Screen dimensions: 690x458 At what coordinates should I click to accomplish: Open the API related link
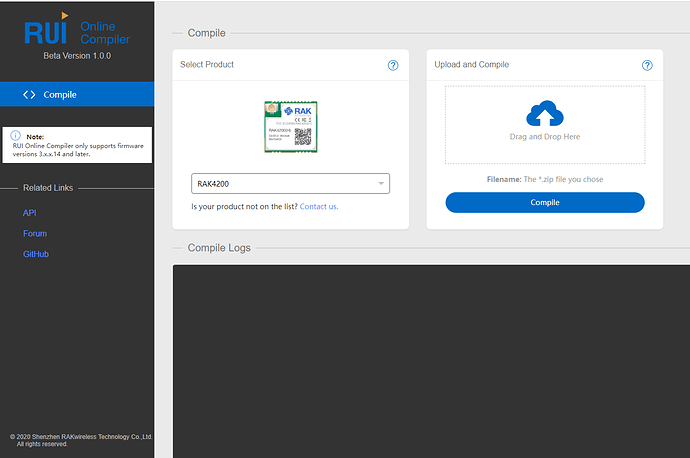pos(29,213)
